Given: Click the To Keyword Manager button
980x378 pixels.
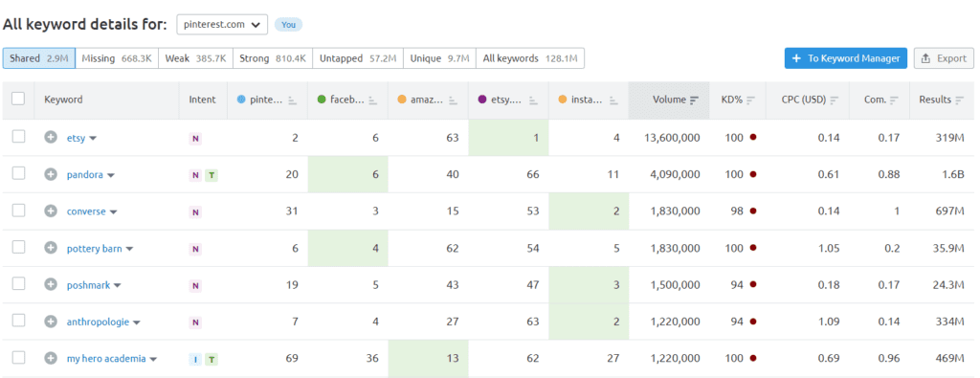Looking at the screenshot, I should point(846,58).
